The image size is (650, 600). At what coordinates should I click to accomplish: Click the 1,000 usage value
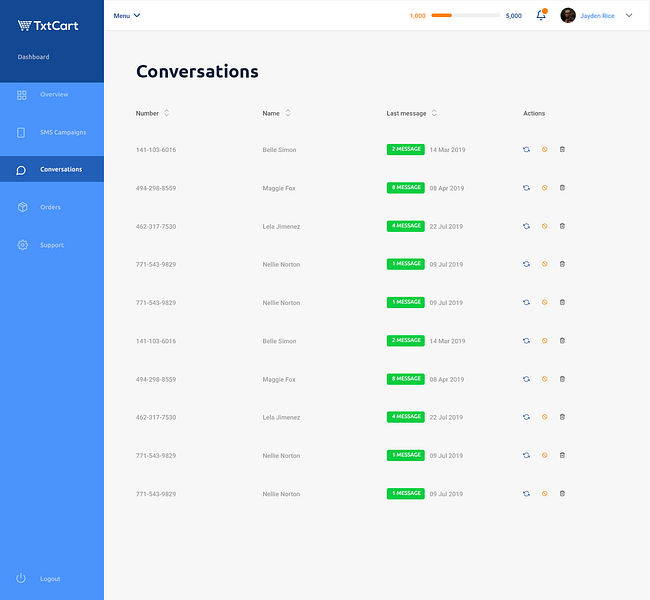pos(417,16)
